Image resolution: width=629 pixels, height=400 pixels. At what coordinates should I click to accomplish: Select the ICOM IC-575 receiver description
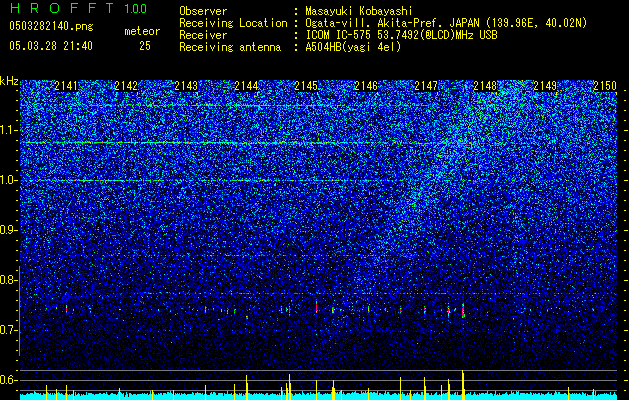point(402,35)
